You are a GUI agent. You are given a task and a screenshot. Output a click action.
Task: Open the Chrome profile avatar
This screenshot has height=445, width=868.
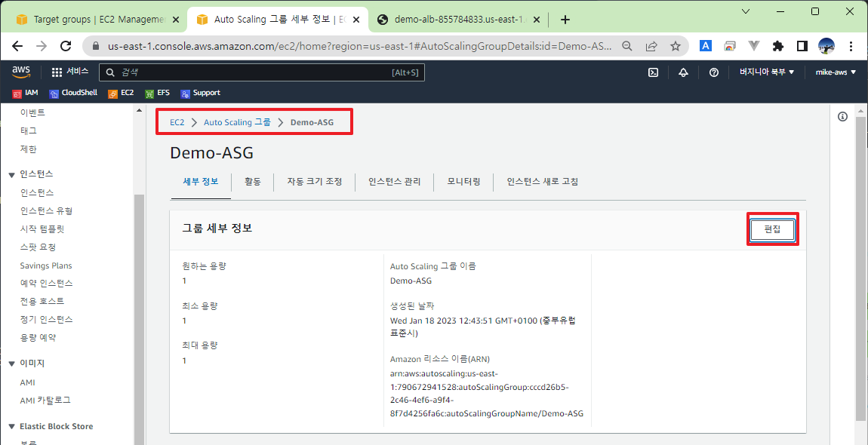(x=826, y=46)
